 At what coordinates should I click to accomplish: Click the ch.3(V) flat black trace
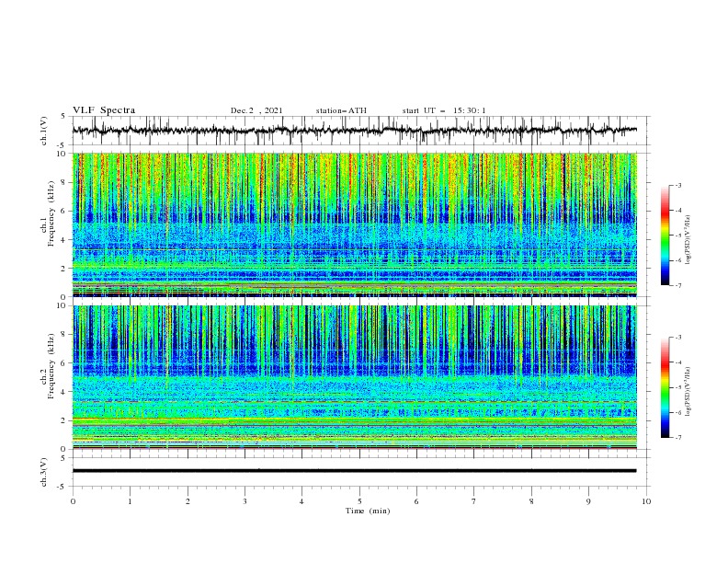[x=354, y=471]
